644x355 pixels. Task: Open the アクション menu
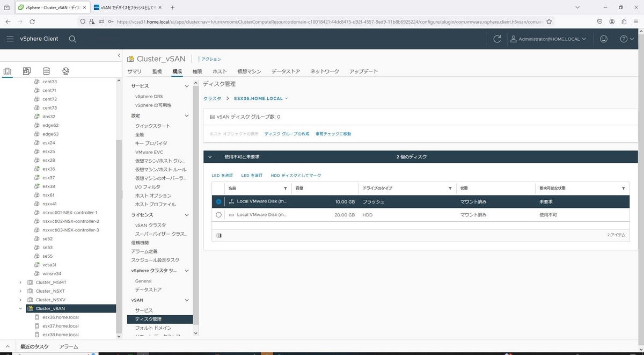coord(209,59)
